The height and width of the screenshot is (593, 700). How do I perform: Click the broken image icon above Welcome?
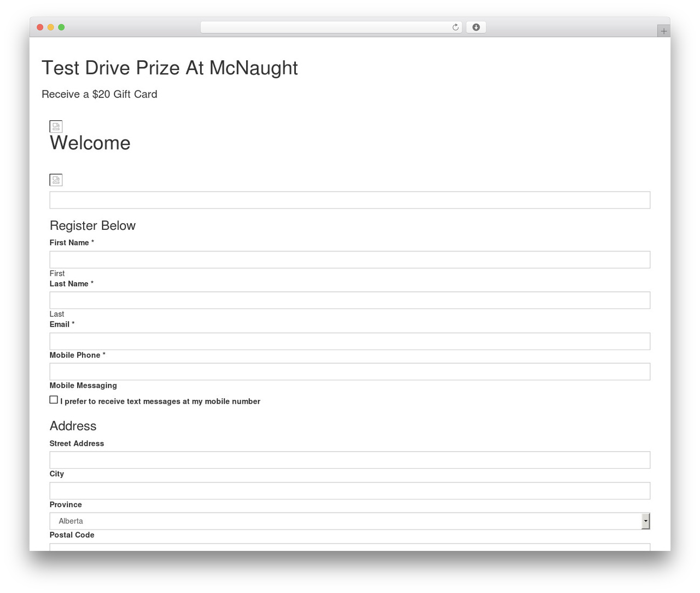click(56, 126)
